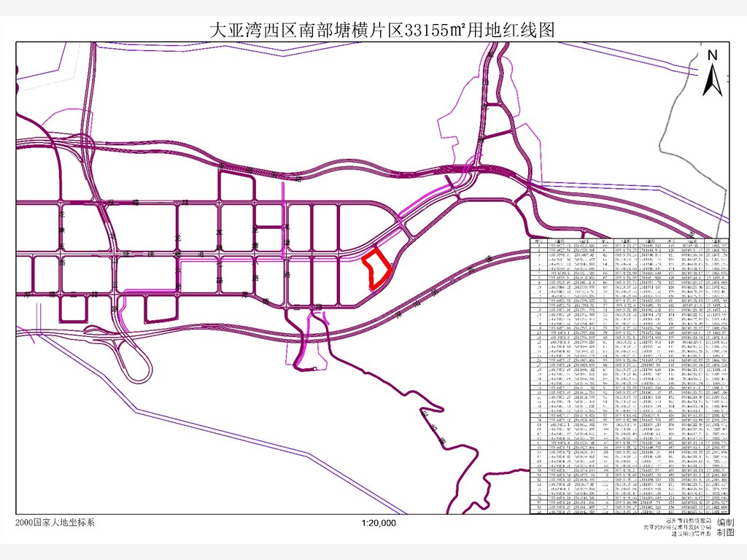Click the 编制 text in bottom-right corner
This screenshot has width=747, height=560.
tap(726, 522)
